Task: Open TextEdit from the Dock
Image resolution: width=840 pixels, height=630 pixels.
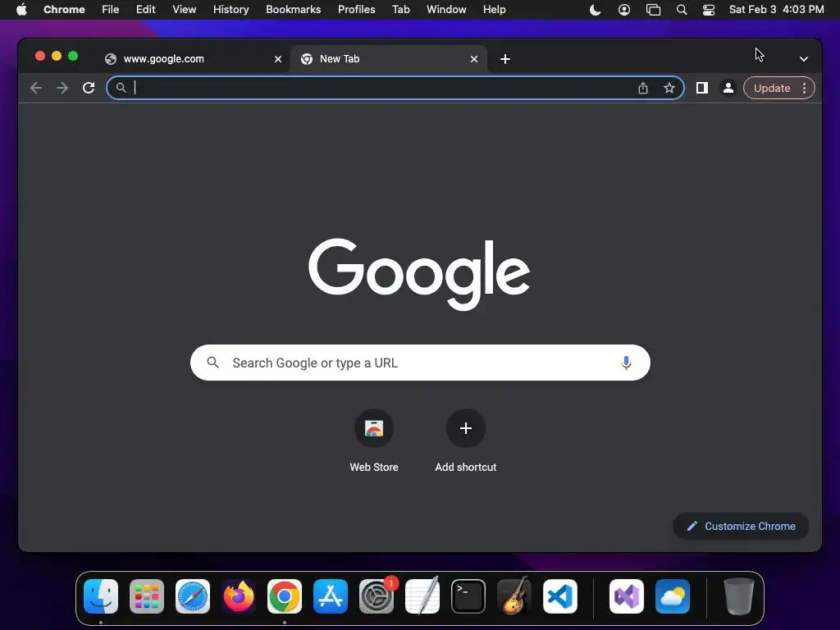Action: tap(422, 596)
